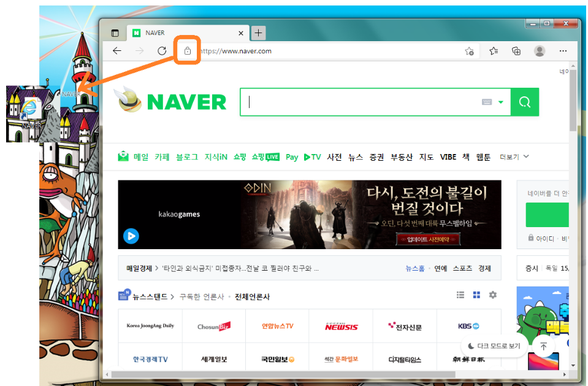Add this page to favorites star icon
Image resolution: width=588 pixels, height=386 pixels.
point(469,51)
